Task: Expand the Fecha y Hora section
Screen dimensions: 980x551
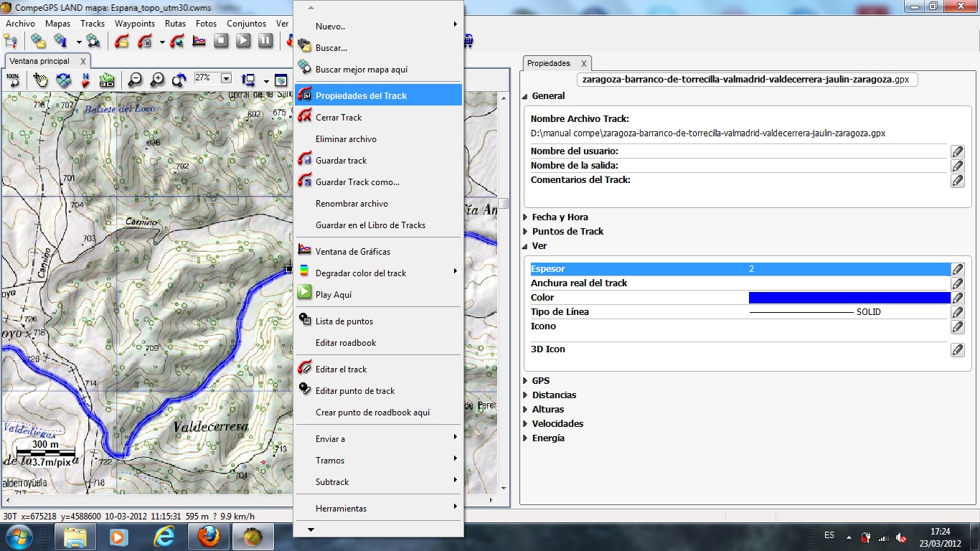Action: 525,217
